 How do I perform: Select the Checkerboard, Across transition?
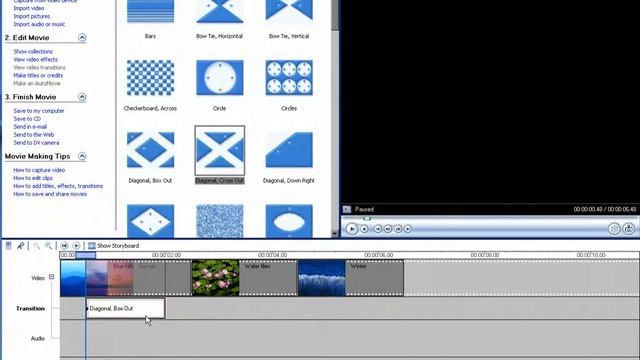pos(150,78)
